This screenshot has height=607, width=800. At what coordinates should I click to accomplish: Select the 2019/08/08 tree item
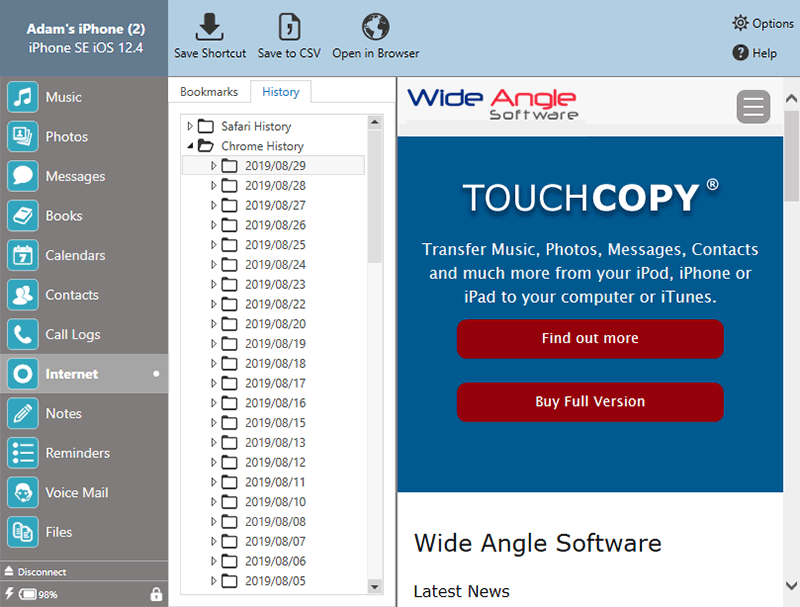pyautogui.click(x=275, y=521)
